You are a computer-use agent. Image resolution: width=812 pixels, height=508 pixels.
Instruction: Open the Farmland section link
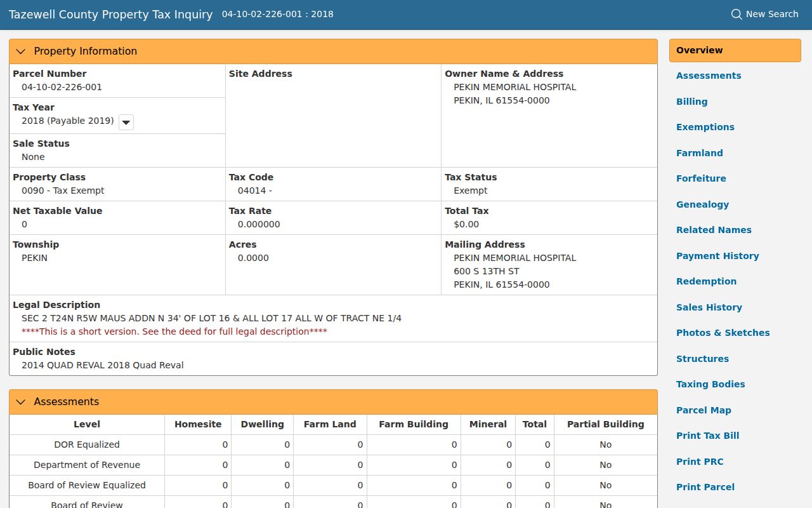(699, 153)
